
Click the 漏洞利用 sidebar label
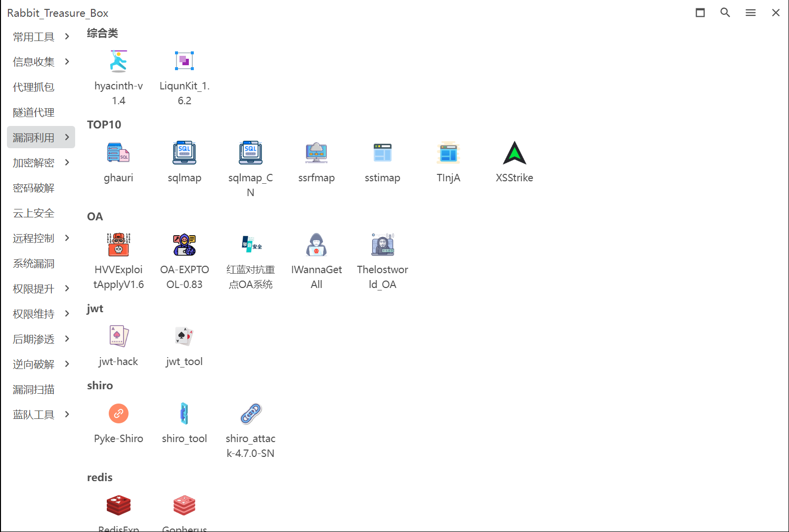(x=34, y=137)
